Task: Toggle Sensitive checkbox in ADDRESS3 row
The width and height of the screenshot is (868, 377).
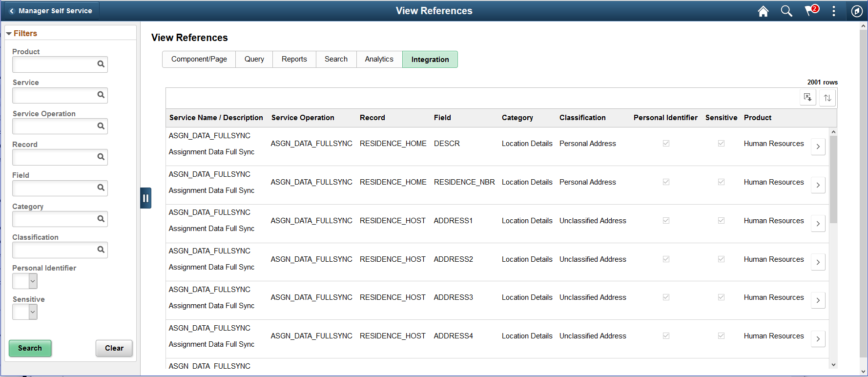Action: tap(721, 297)
